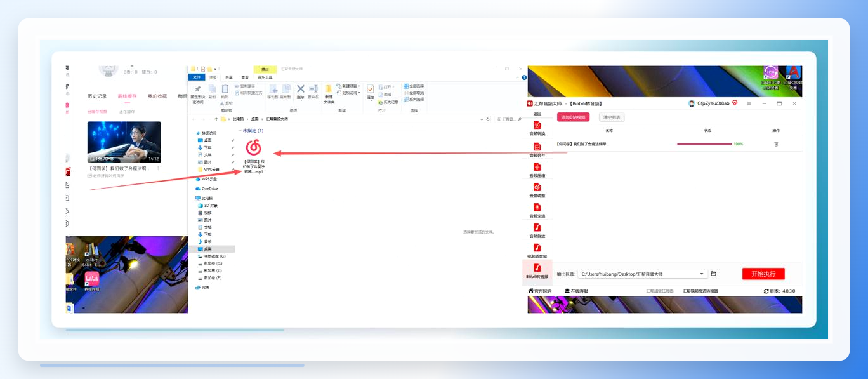Collapse the 未指定 (1) file group
The width and height of the screenshot is (868, 379).
[x=240, y=130]
